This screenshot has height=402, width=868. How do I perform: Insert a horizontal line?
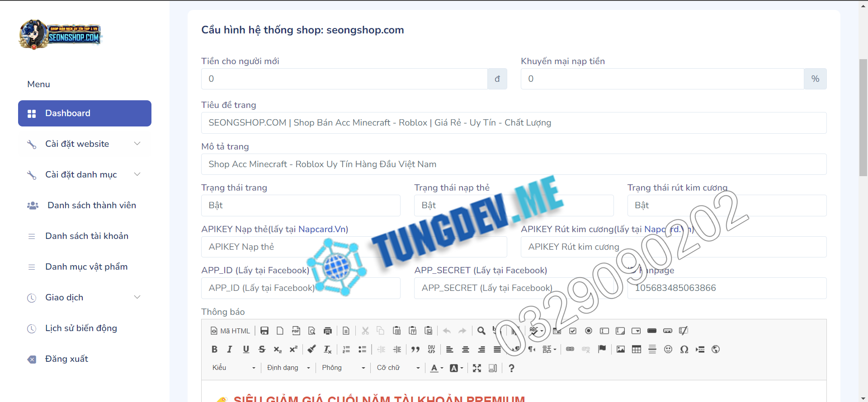pyautogui.click(x=652, y=349)
